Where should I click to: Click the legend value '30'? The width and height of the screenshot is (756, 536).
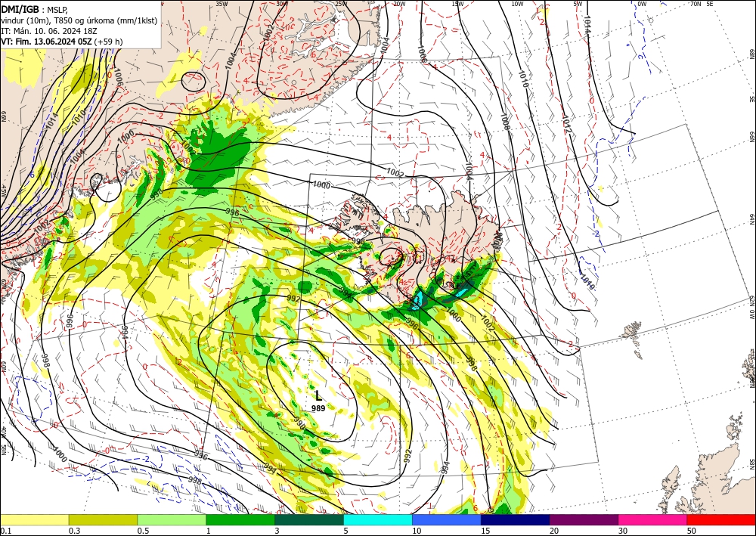point(623,531)
